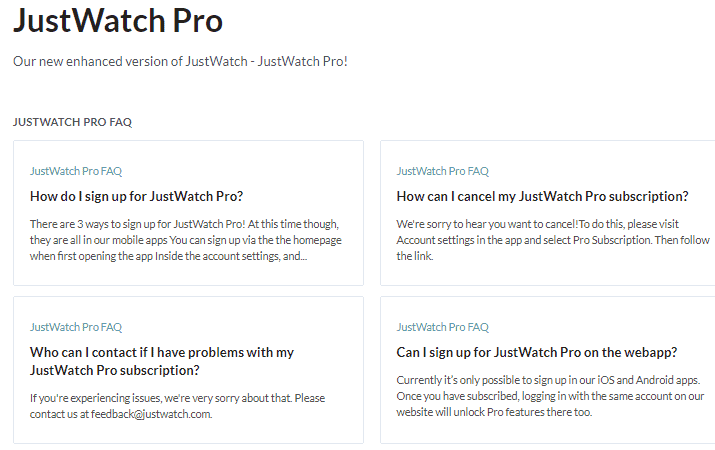Click the JustWatch Pro page title

click(x=118, y=21)
